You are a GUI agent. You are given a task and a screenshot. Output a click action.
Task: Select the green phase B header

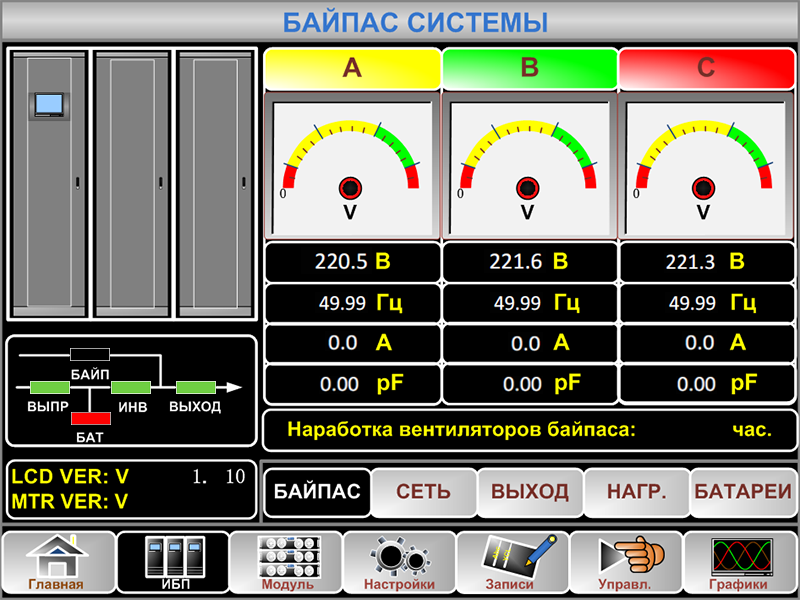pyautogui.click(x=529, y=68)
